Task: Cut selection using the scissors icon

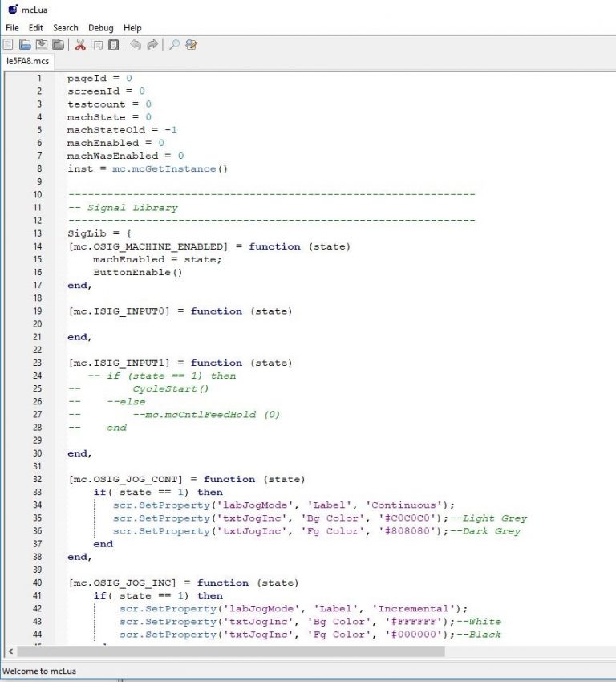Action: (x=80, y=45)
